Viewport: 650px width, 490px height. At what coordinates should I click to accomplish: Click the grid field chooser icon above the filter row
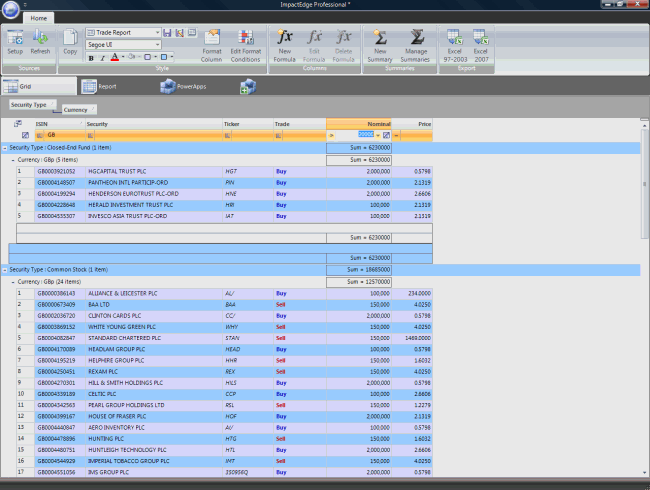(18, 124)
